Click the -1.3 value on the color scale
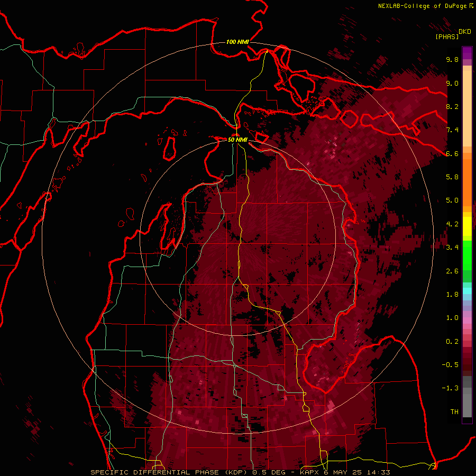The height and width of the screenshot is (476, 476). coord(450,388)
